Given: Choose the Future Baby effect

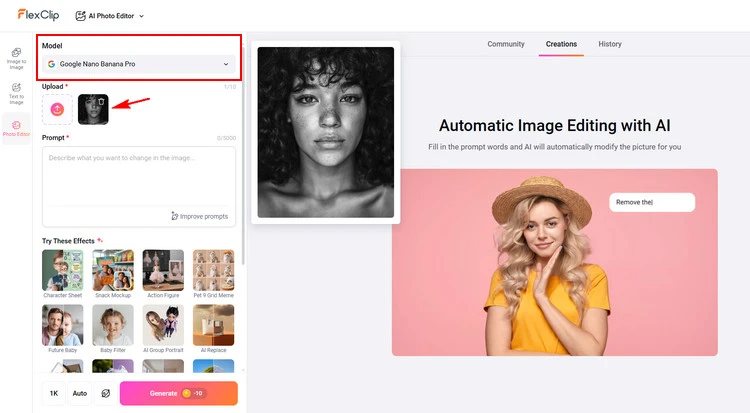Looking at the screenshot, I should click(x=63, y=329).
